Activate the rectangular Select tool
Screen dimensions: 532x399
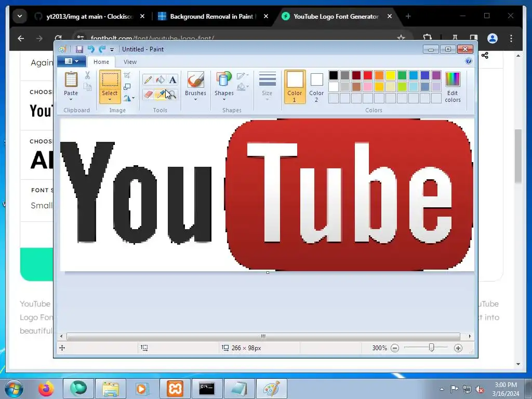(110, 80)
